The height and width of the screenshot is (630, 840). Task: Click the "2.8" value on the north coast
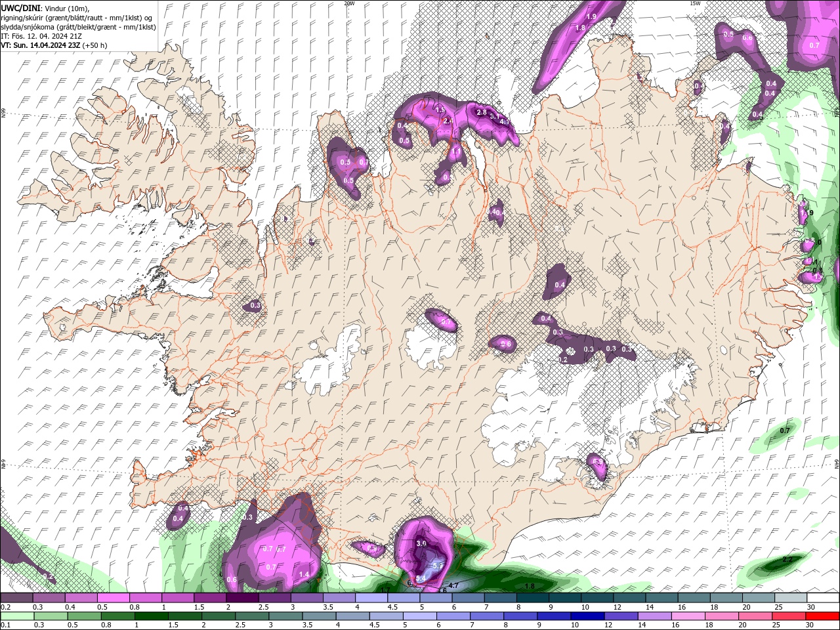pos(481,112)
